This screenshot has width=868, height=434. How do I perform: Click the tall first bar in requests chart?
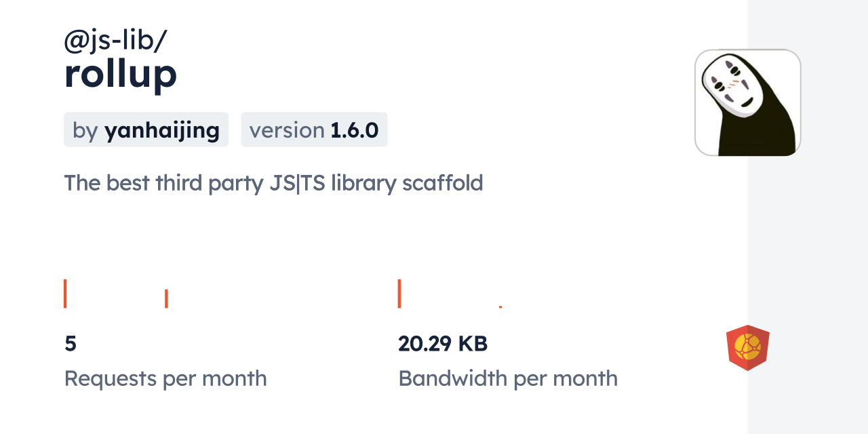pyautogui.click(x=65, y=294)
